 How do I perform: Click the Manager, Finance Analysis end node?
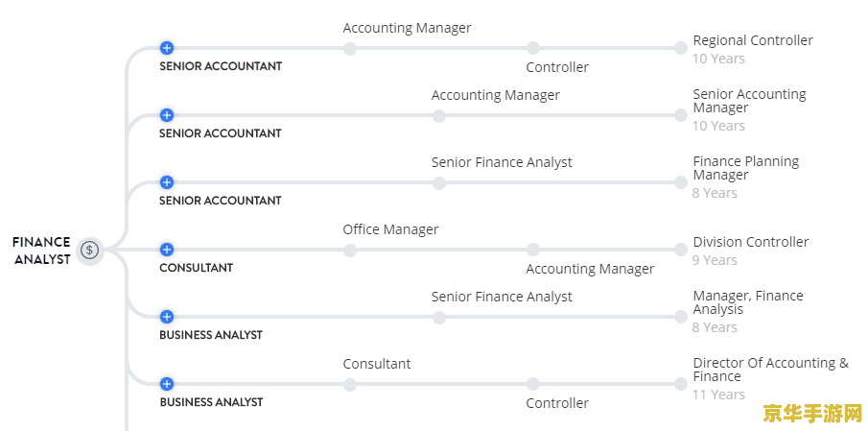pyautogui.click(x=681, y=317)
